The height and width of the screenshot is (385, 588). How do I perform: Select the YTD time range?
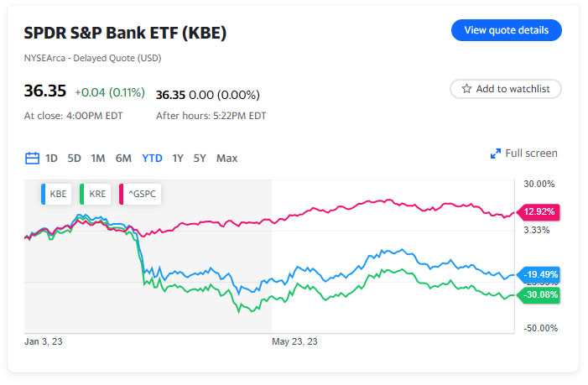pyautogui.click(x=152, y=158)
